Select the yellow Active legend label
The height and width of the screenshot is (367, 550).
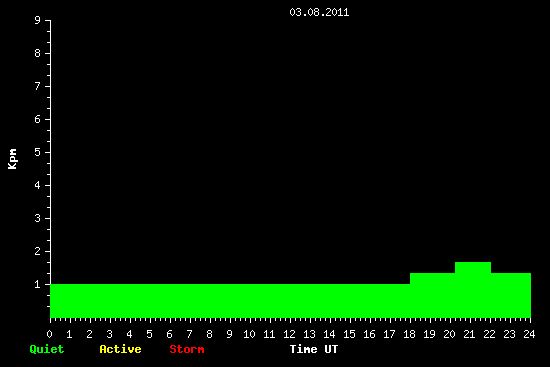coord(120,349)
